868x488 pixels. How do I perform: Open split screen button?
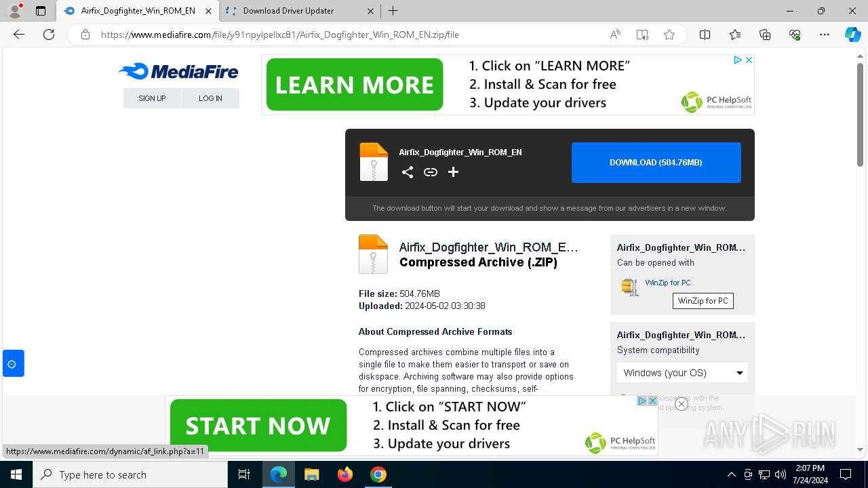tap(705, 35)
